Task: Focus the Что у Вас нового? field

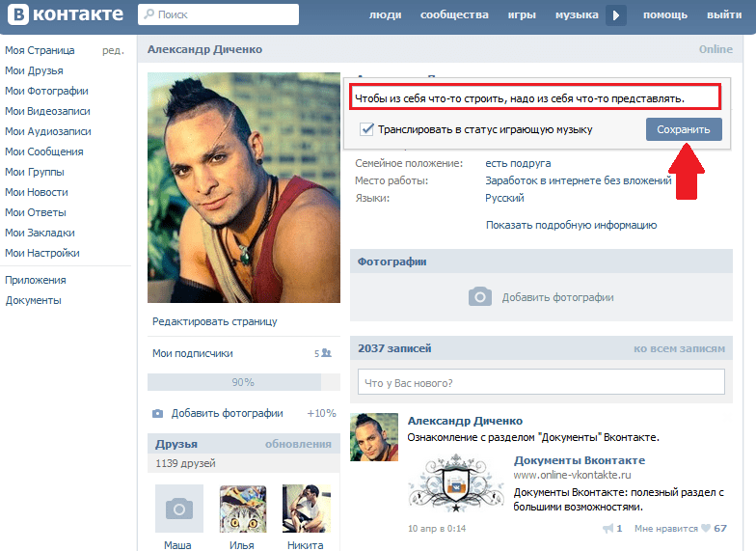Action: pyautogui.click(x=541, y=382)
